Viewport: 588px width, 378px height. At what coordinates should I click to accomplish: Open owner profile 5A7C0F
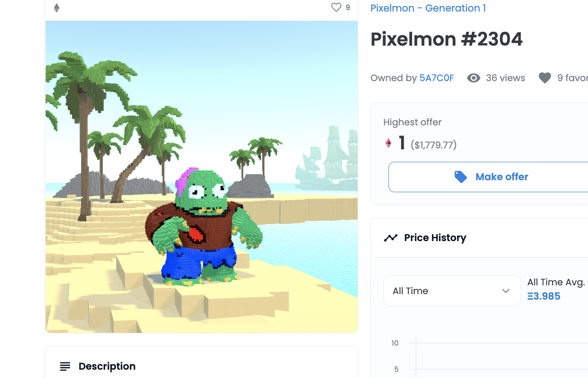[x=436, y=78]
